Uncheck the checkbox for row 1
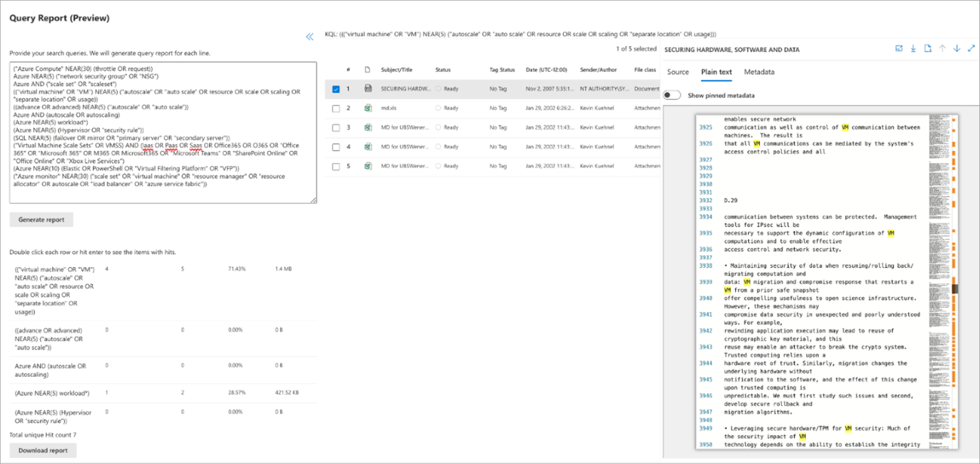Viewport: 980px width, 464px height. click(336, 89)
